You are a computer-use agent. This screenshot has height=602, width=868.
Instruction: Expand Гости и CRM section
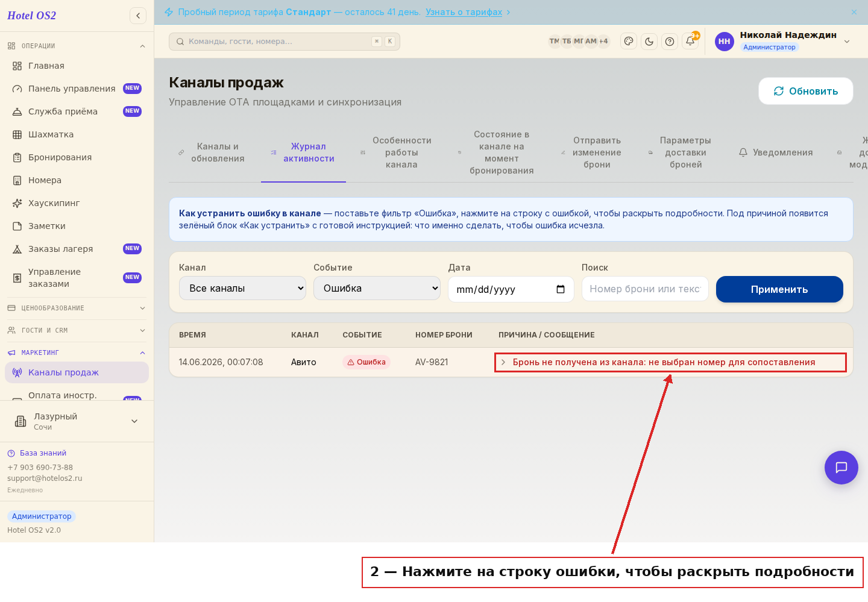coord(77,330)
